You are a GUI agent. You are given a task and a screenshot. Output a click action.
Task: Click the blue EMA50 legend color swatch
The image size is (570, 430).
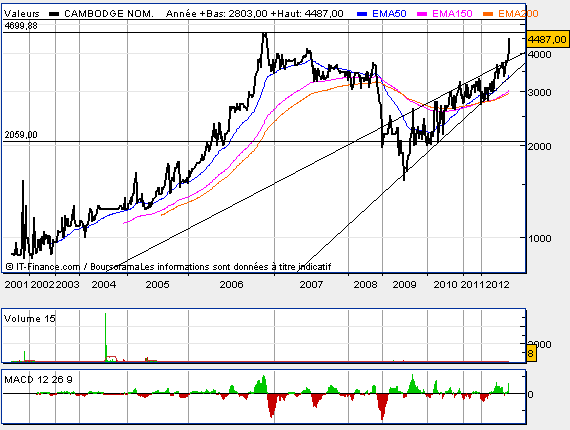tap(362, 14)
